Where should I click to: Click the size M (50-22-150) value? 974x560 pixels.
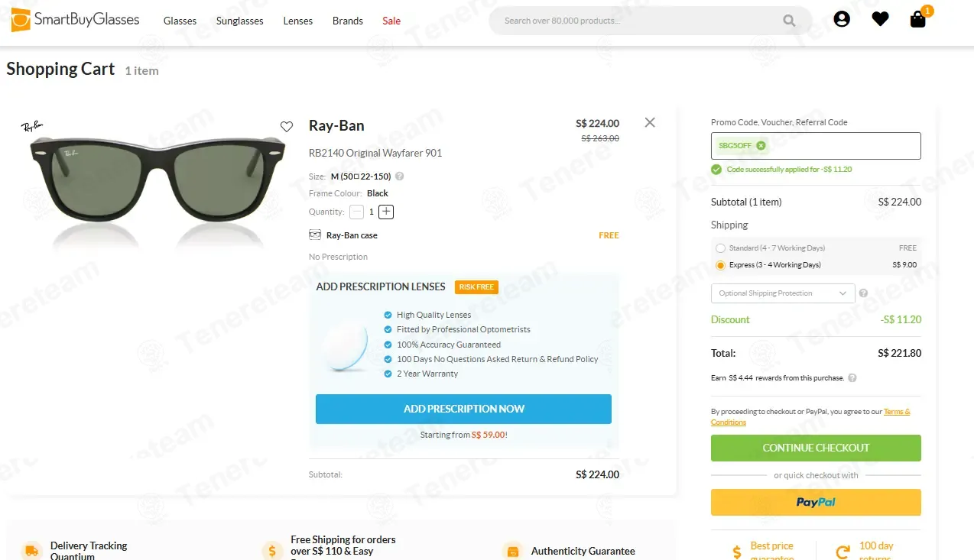coord(361,176)
